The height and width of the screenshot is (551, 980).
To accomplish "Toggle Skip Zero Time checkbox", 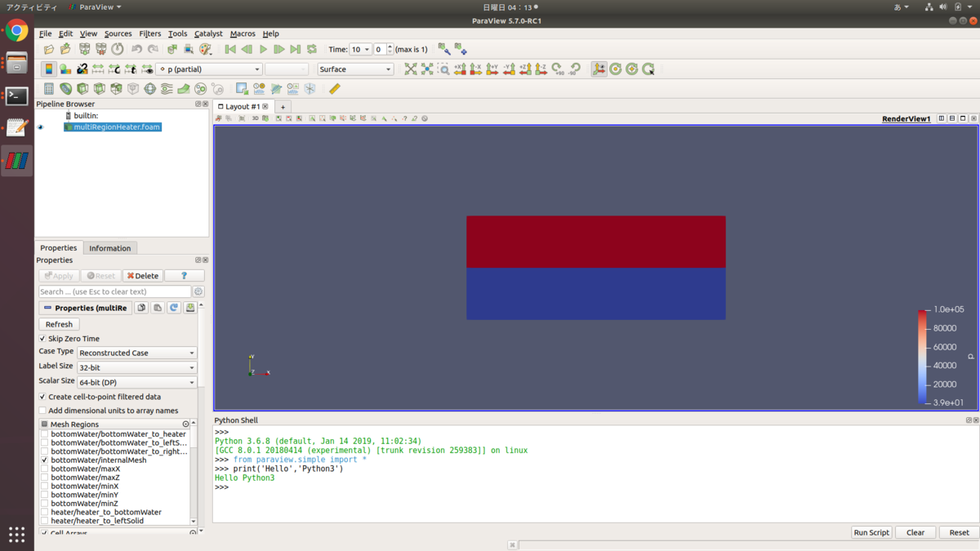I will 42,339.
